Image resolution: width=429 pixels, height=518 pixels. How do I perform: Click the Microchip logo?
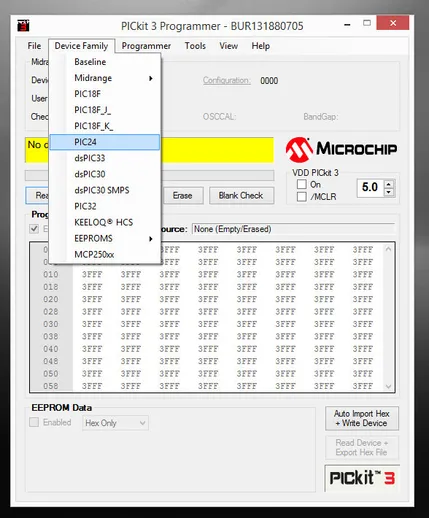[x=341, y=149]
